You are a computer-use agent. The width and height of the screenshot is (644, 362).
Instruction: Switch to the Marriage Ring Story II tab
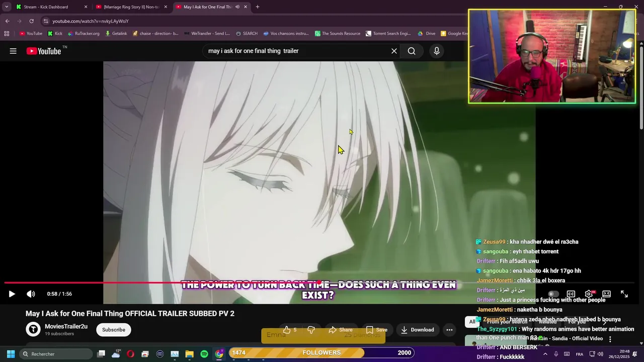pyautogui.click(x=131, y=7)
